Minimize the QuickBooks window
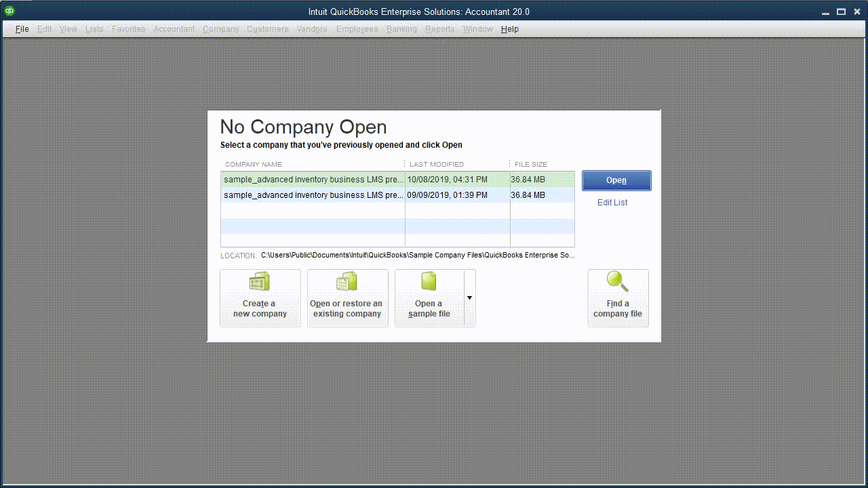Viewport: 868px width, 488px height. 825,12
